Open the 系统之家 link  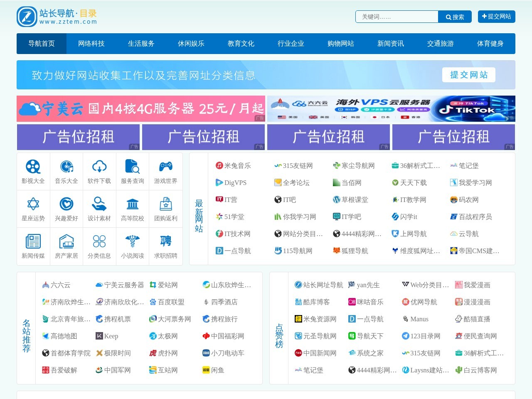point(370,353)
